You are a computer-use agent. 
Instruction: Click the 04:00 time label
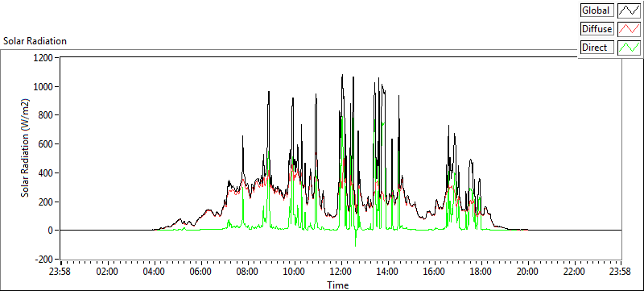tap(155, 272)
